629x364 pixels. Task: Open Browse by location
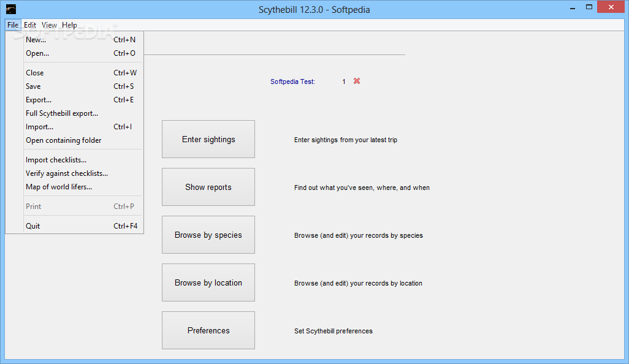coord(208,282)
